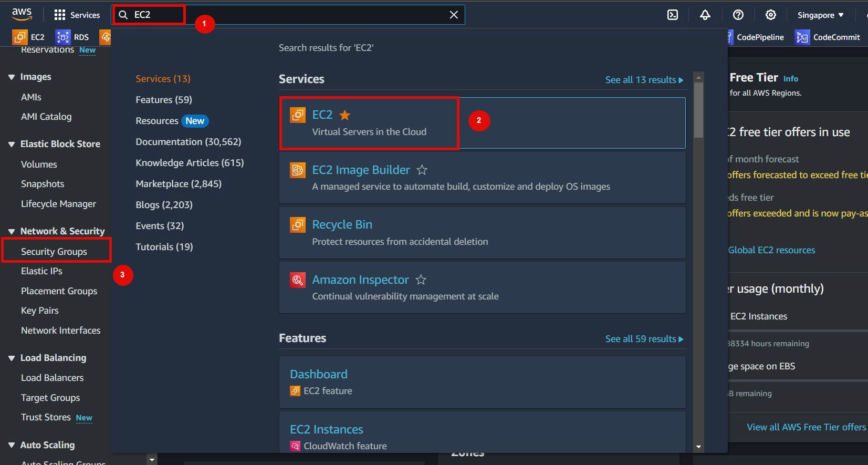Click the RDS favorites bar shortcut
Image resolution: width=868 pixels, height=465 pixels.
(x=72, y=37)
